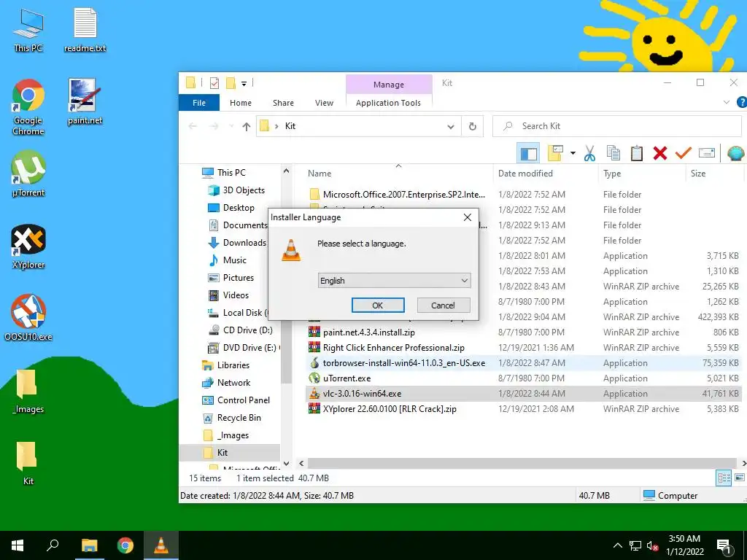The image size is (747, 560).
Task: Select This PC desktop icon
Action: 28,29
